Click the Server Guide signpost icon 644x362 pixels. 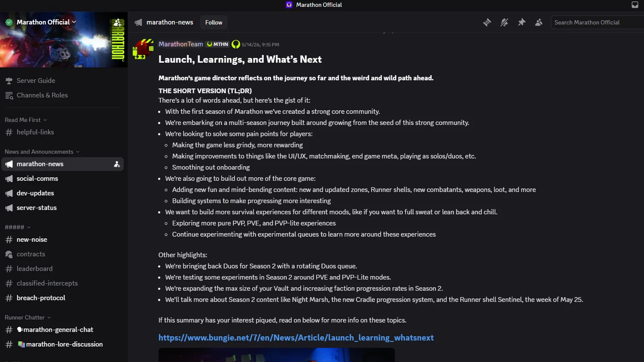coord(9,81)
